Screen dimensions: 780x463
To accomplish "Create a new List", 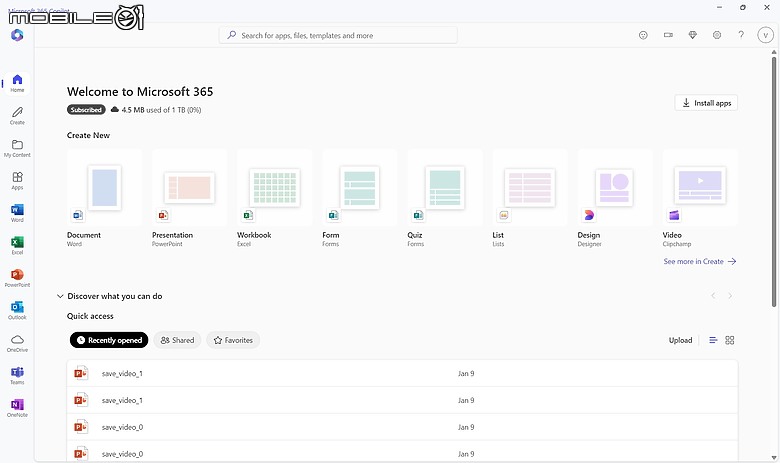I will 530,198.
